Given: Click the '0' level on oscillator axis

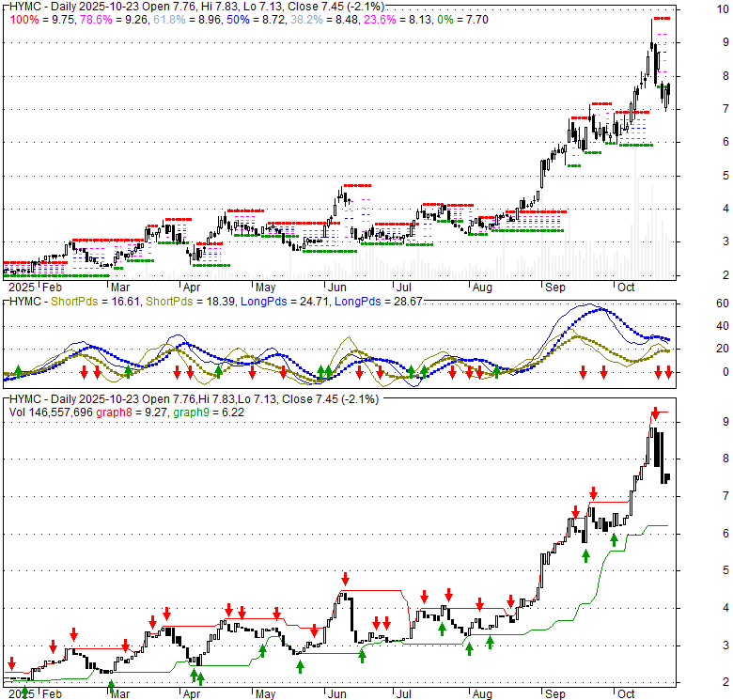Looking at the screenshot, I should (x=725, y=372).
